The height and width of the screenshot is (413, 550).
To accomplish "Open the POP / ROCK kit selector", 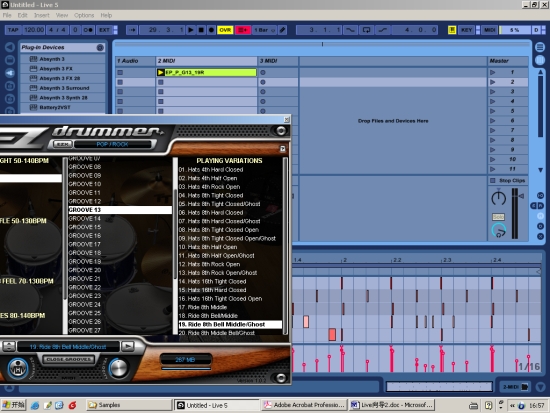I will pos(112,144).
